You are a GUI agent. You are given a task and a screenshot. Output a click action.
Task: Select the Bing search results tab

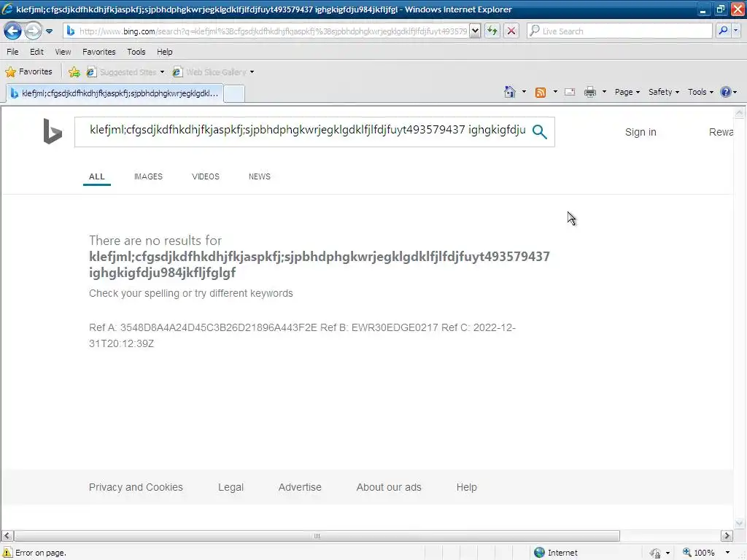[115, 93]
